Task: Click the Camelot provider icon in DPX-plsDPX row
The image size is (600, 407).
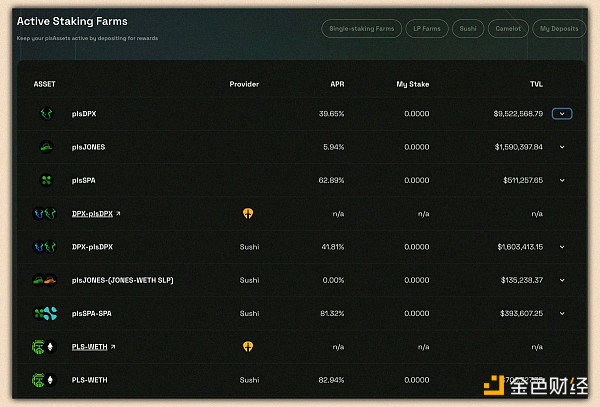Action: [x=248, y=213]
